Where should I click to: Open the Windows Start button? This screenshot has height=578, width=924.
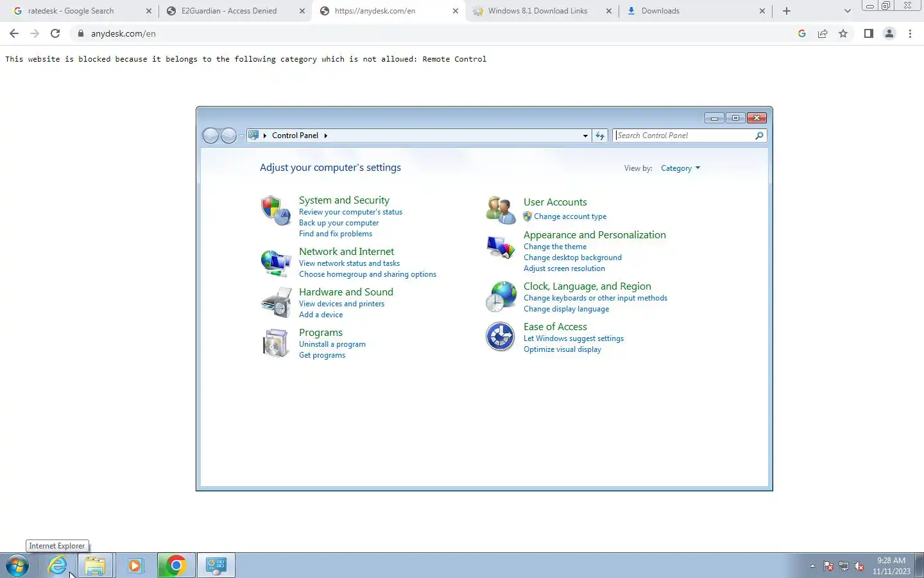point(17,565)
